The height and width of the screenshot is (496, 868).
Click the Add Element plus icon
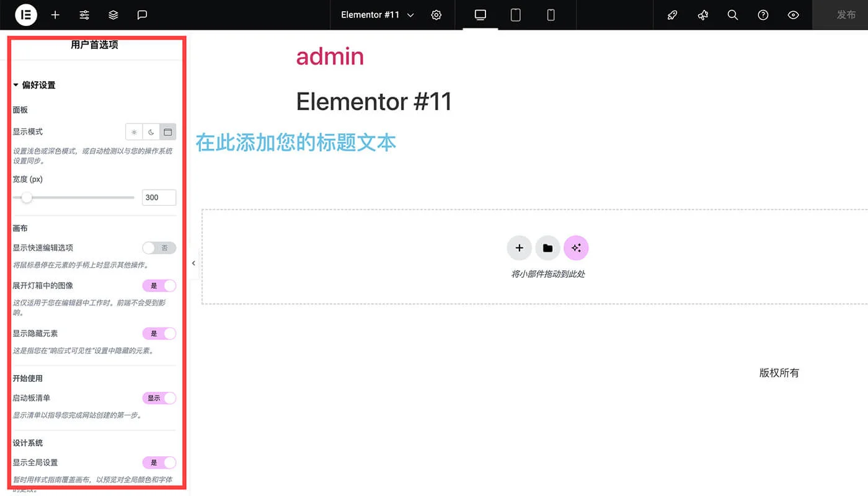(55, 15)
